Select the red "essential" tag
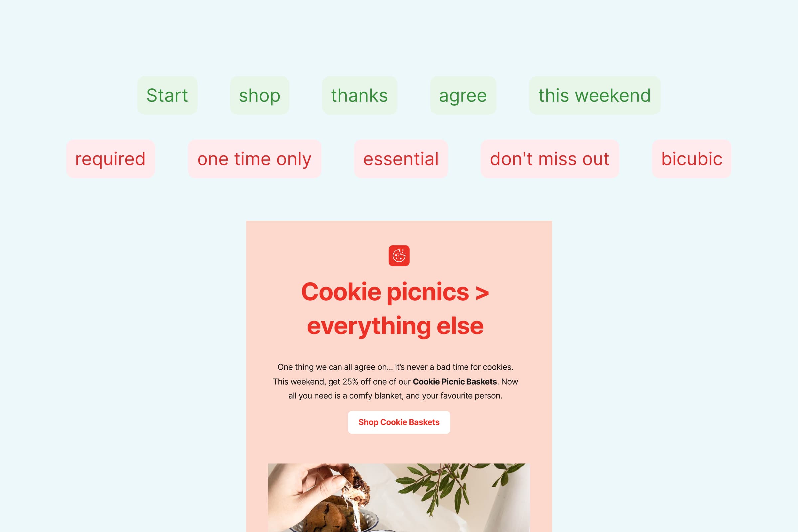Screen dimensions: 798x532 pyautogui.click(x=401, y=159)
